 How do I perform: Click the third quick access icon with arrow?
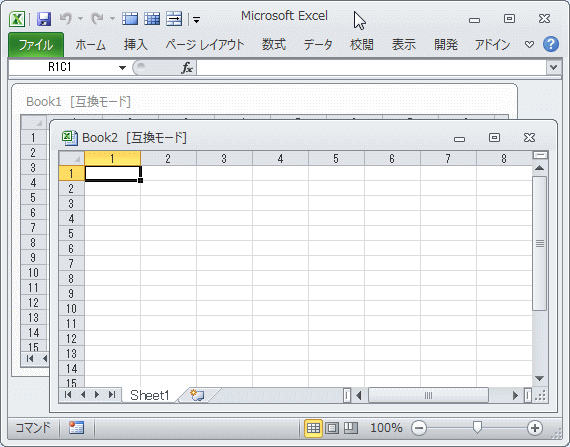click(x=174, y=19)
